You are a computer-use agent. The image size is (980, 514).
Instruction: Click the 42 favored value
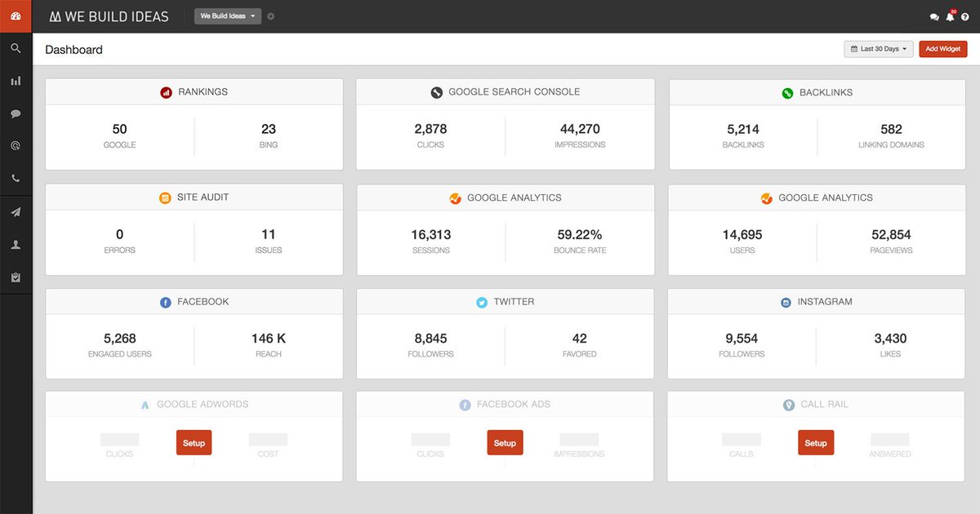(580, 339)
